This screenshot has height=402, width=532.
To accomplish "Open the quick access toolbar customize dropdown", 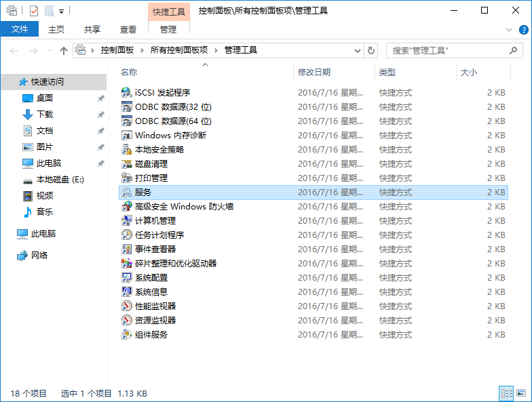I will point(61,11).
